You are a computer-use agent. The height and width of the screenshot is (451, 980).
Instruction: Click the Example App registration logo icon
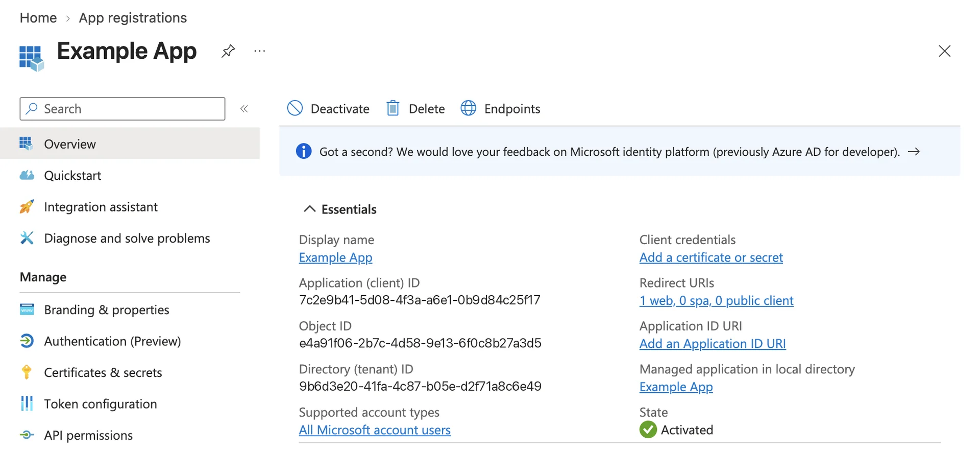point(32,58)
